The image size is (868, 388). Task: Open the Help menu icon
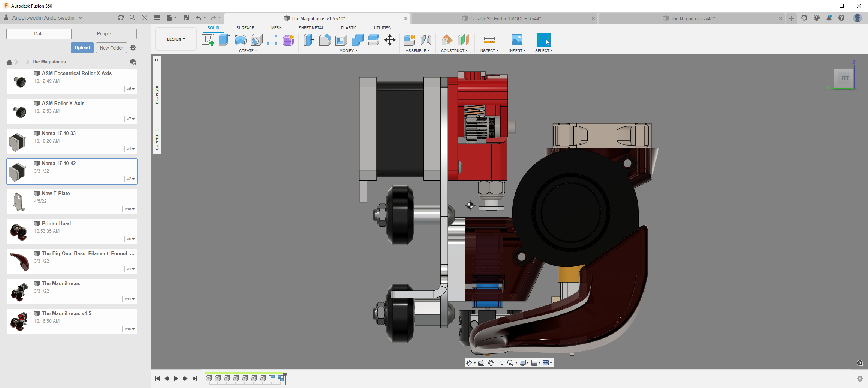(841, 18)
